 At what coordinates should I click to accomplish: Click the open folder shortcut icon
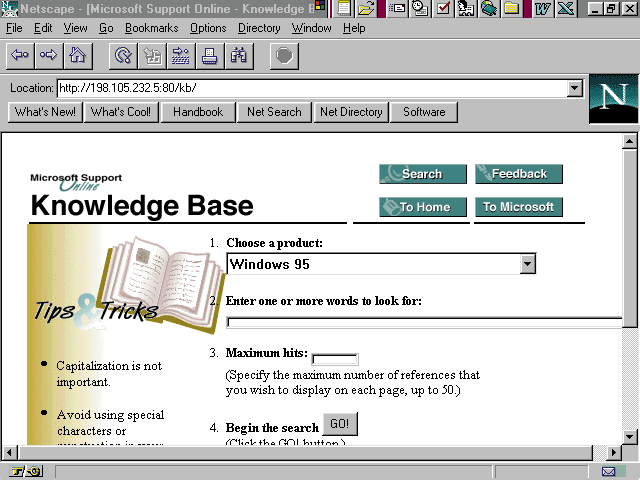coord(366,9)
